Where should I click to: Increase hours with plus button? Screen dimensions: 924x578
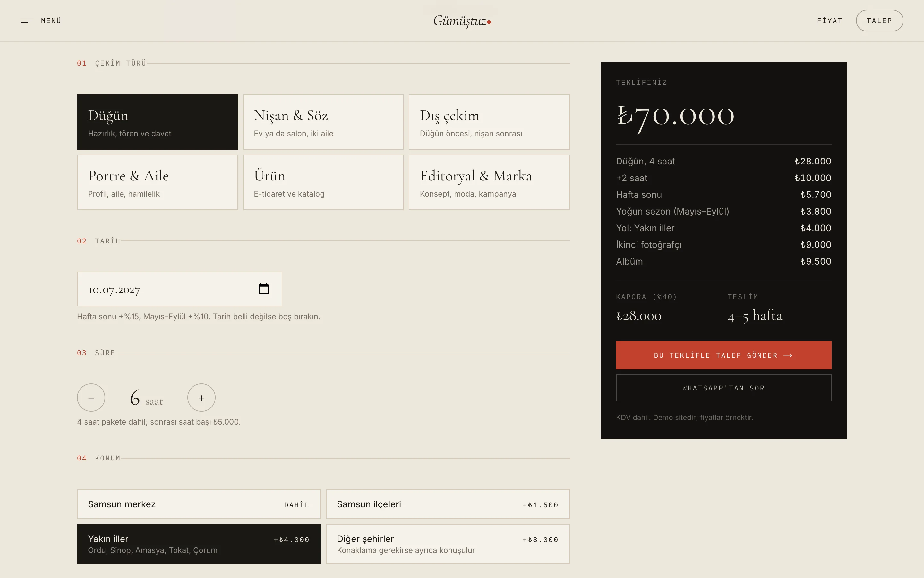(x=201, y=398)
